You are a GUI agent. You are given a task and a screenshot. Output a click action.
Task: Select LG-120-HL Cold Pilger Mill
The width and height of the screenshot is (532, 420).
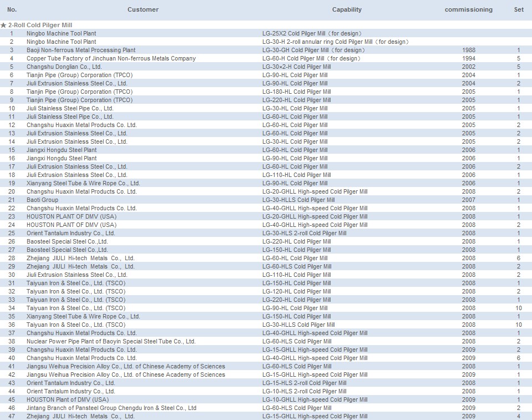pos(297,291)
